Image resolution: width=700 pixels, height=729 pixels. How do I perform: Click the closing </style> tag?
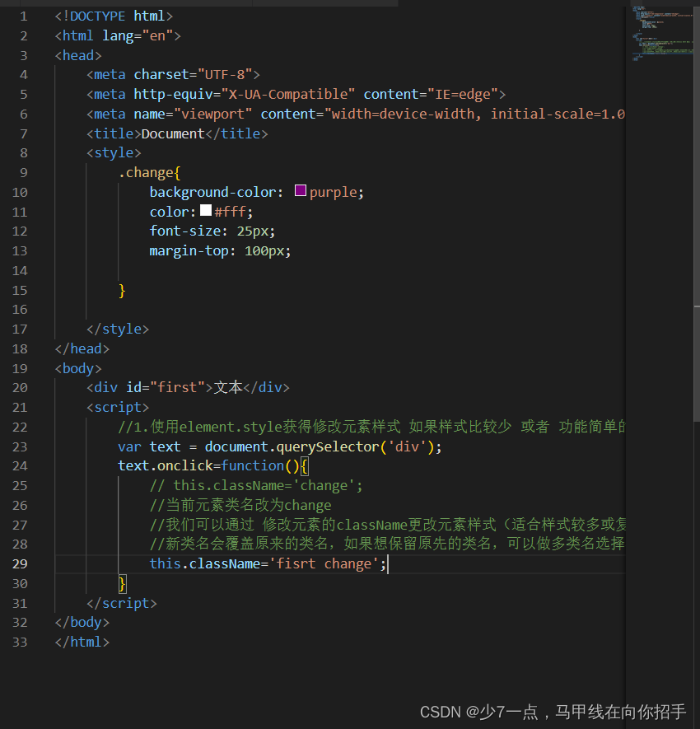coord(118,329)
